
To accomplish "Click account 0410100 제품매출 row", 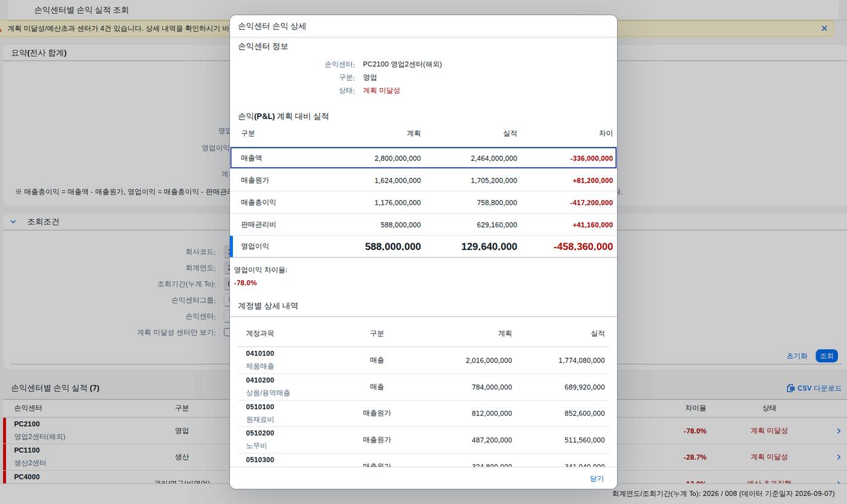I will (x=423, y=360).
